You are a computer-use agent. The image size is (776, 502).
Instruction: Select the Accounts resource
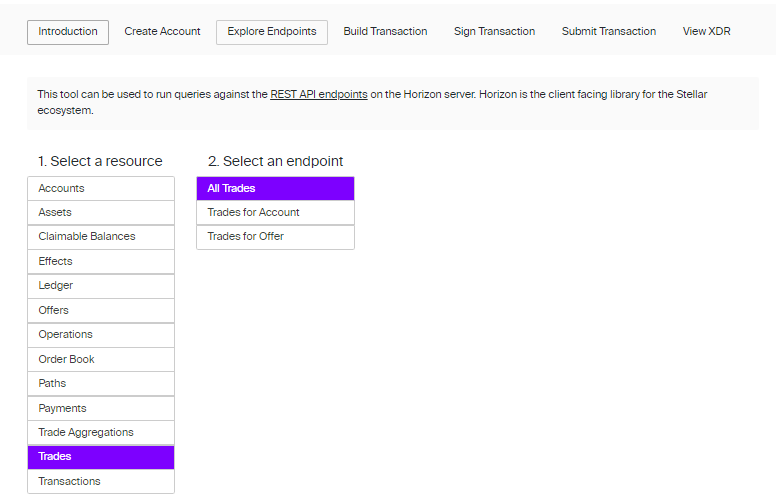click(101, 189)
